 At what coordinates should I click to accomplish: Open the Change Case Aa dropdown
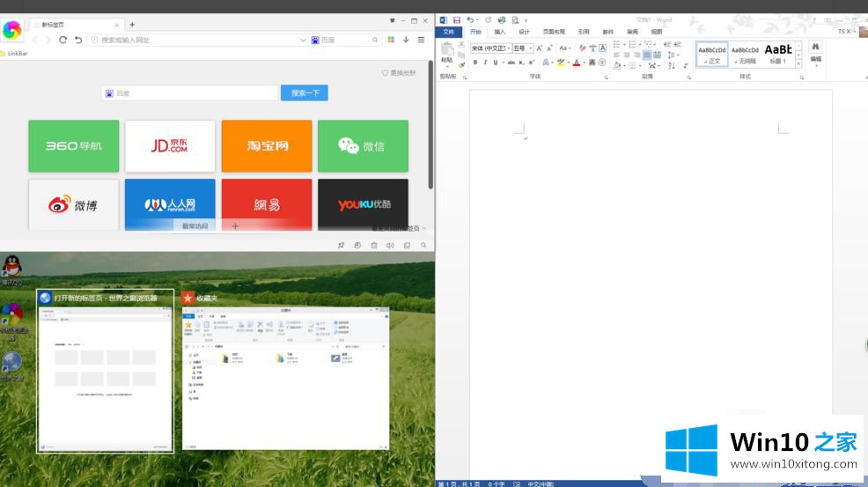[x=564, y=48]
